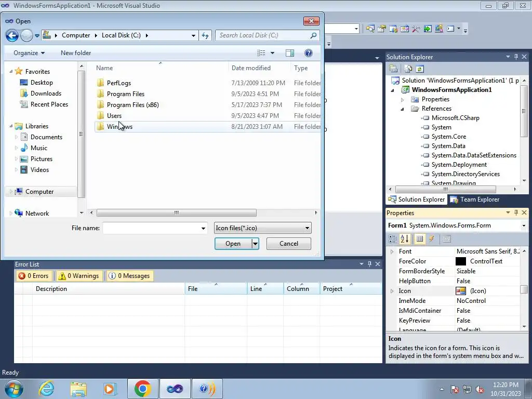Go back in the Open dialog

[12, 35]
